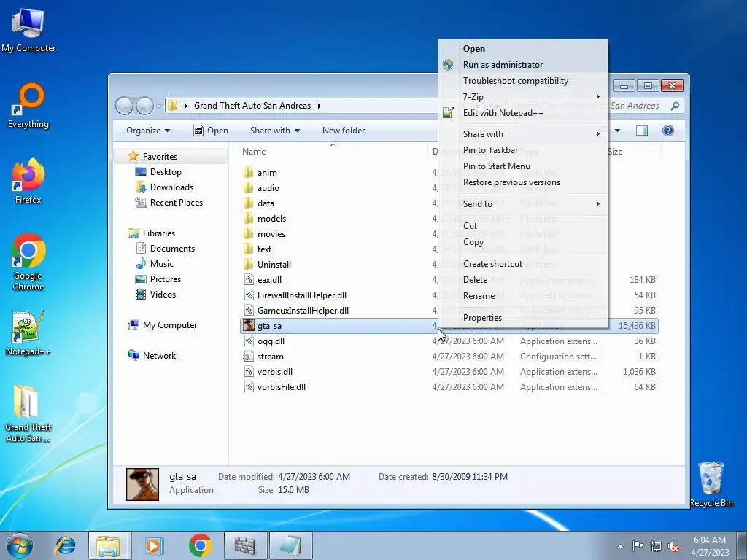747x560 pixels.
Task: Open the change view dropdown arrow
Action: coord(617,131)
